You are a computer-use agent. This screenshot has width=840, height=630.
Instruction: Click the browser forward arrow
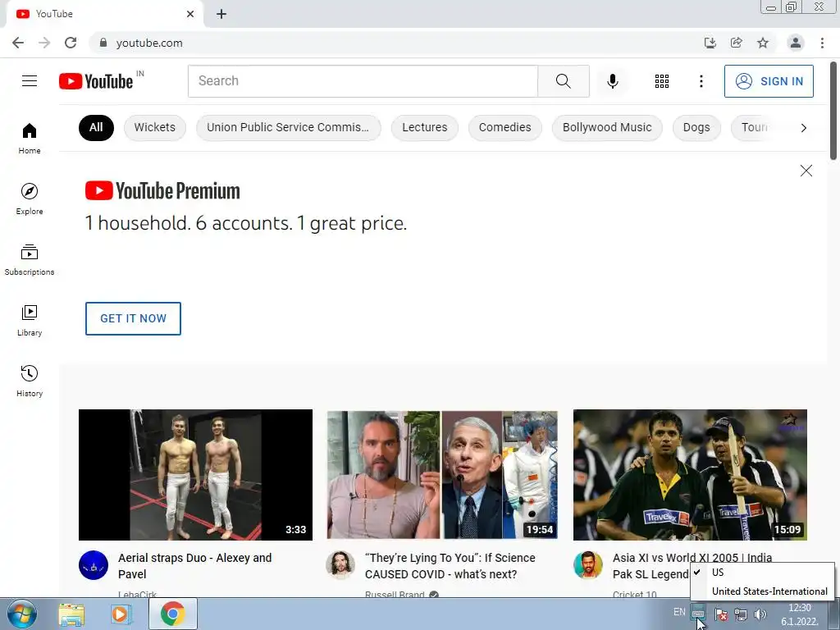[44, 43]
